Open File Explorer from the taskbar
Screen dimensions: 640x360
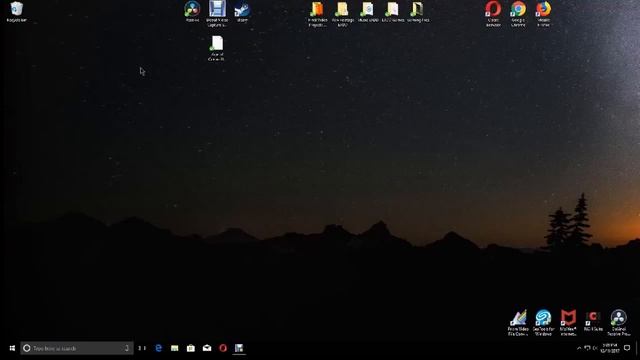pyautogui.click(x=175, y=348)
